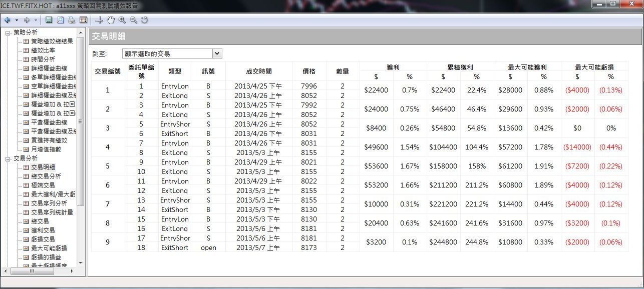Select 最大可能虧損 tree item
Viewport: 644px width, 289px height.
(49, 248)
